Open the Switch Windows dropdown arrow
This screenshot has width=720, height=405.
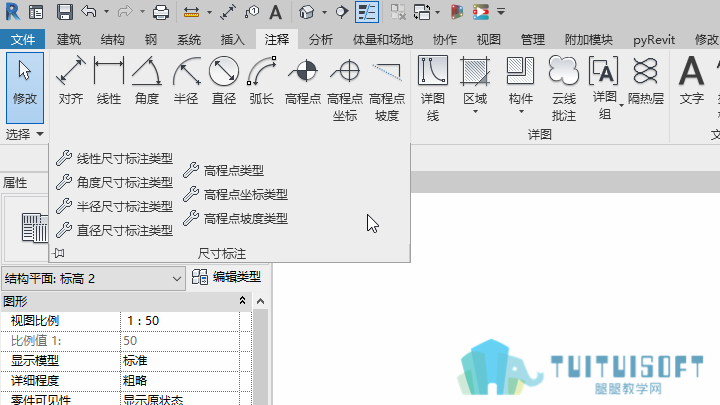tap(437, 12)
